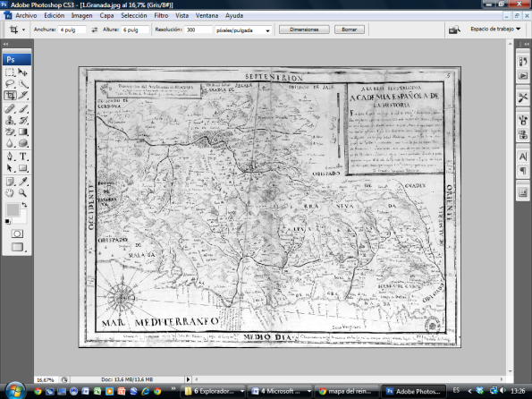Click the Borrar button
The image size is (532, 399).
tap(349, 30)
